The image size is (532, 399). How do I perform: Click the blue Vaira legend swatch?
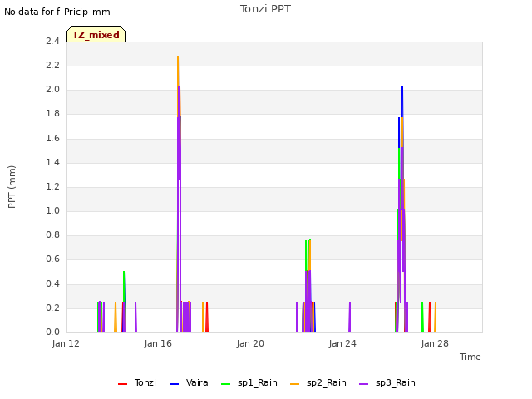(x=174, y=384)
